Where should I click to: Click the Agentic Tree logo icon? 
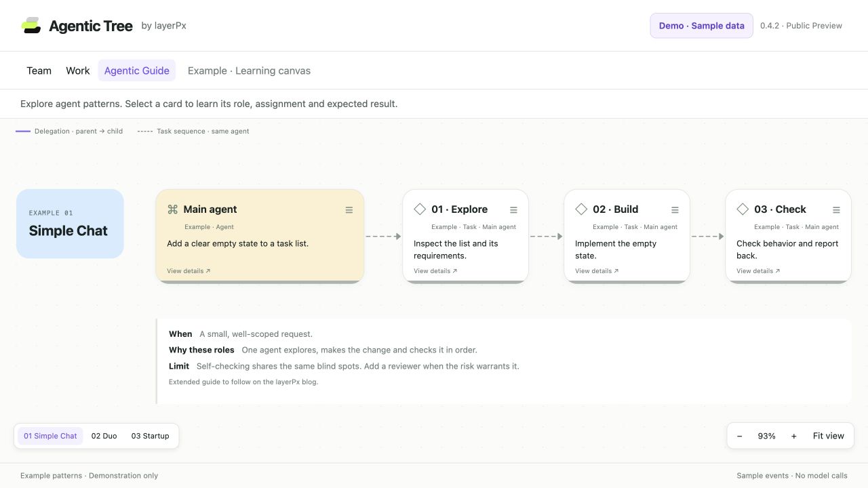[31, 26]
